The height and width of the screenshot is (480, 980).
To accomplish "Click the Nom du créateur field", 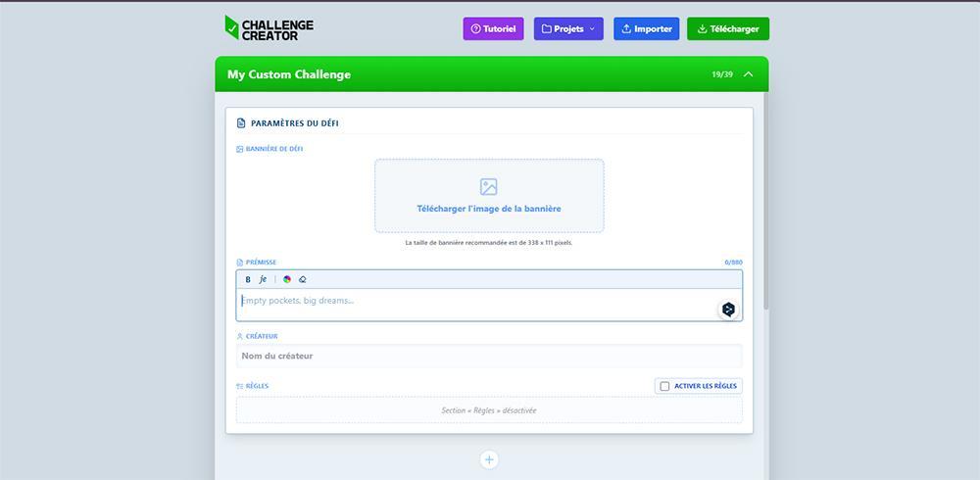I will [x=489, y=356].
